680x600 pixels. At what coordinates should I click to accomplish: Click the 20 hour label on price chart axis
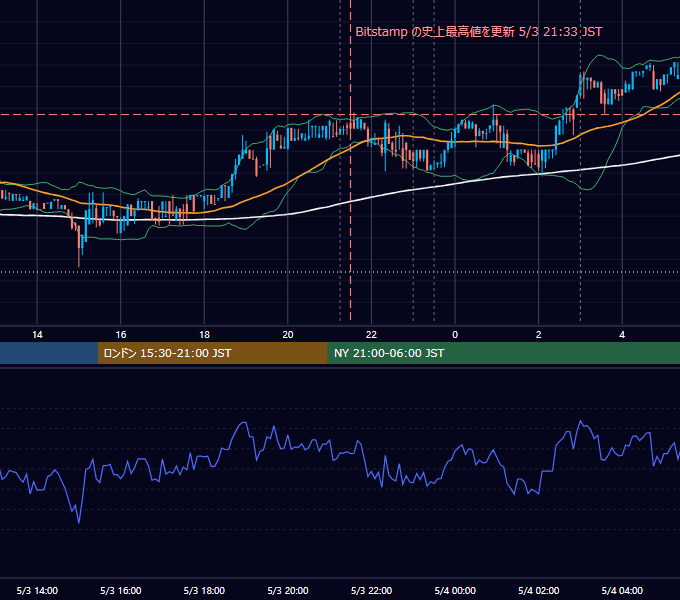(288, 335)
